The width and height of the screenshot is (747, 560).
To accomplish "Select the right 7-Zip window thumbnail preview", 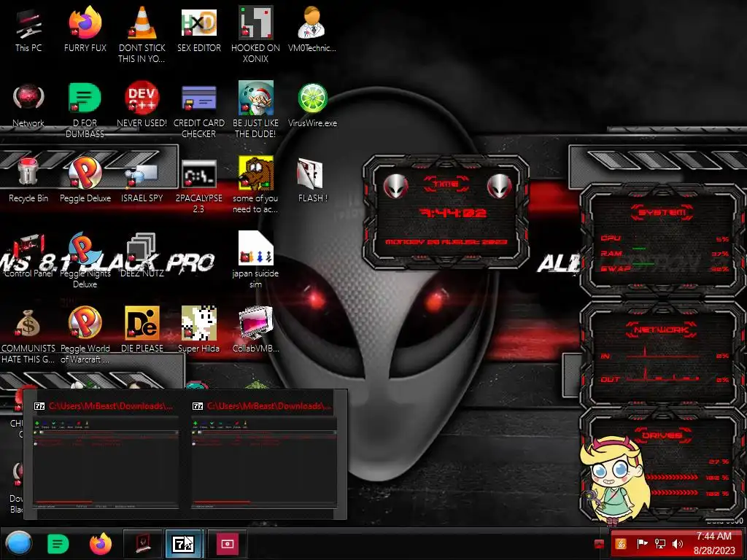I will [x=264, y=455].
